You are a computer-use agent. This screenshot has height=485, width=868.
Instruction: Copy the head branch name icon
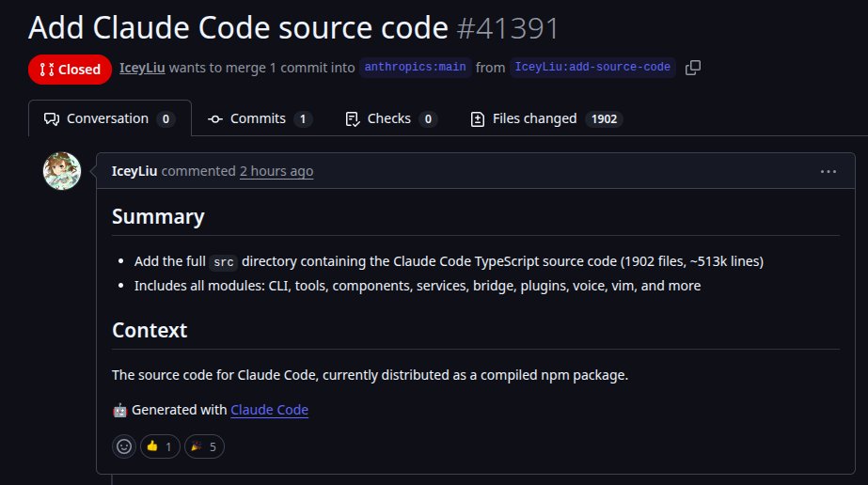coord(692,68)
